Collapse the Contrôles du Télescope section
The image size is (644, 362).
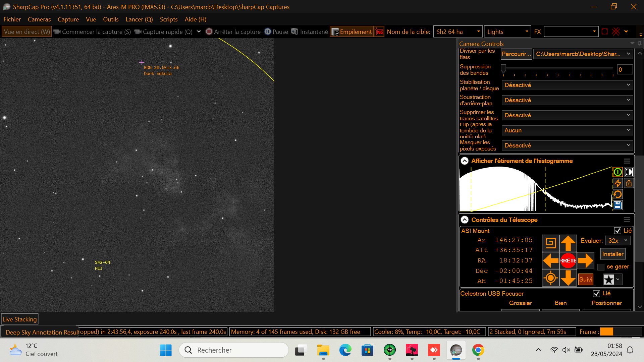pyautogui.click(x=465, y=220)
